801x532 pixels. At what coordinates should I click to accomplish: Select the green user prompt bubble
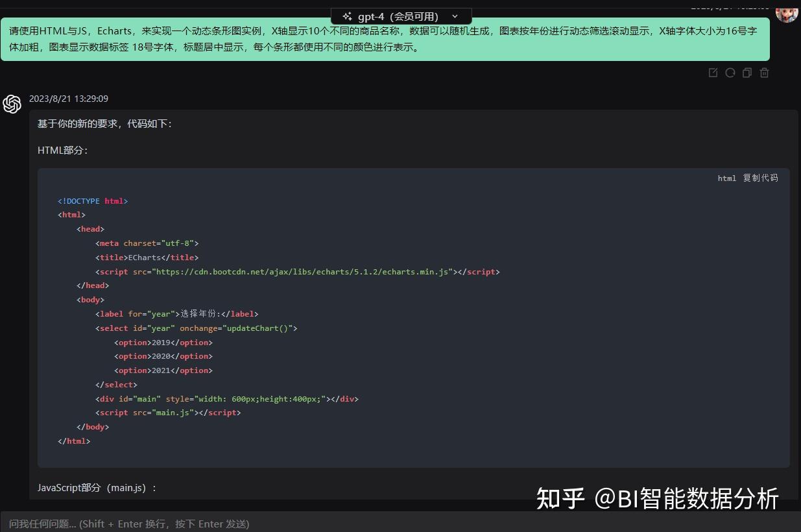385,39
